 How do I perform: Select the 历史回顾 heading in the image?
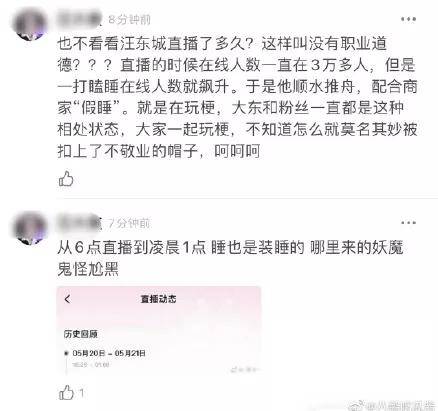(x=81, y=334)
